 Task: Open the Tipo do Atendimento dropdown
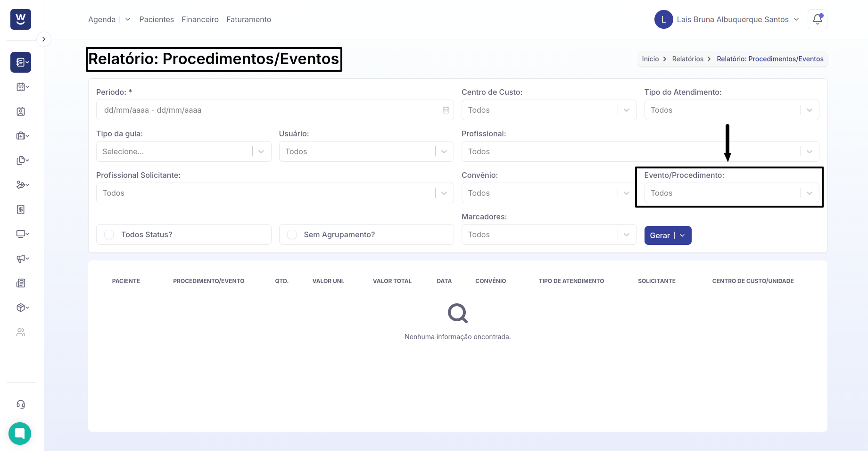(x=732, y=110)
